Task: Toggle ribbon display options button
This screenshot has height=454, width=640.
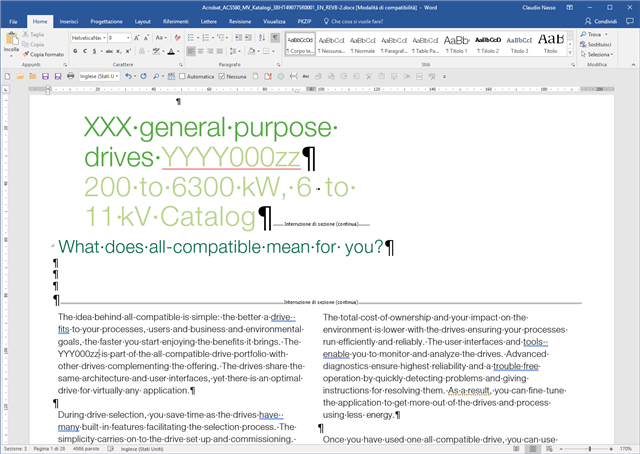Action: click(570, 7)
